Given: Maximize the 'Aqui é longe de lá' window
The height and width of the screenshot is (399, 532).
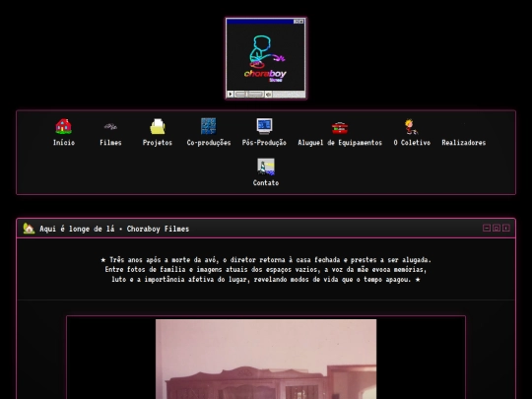Looking at the screenshot, I should coord(497,228).
